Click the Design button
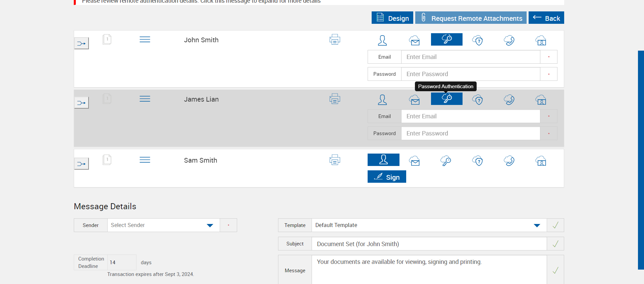The image size is (644, 284). coord(392,18)
